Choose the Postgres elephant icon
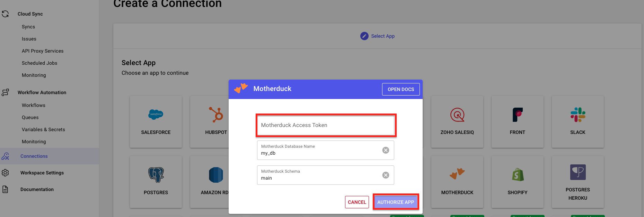 156,175
